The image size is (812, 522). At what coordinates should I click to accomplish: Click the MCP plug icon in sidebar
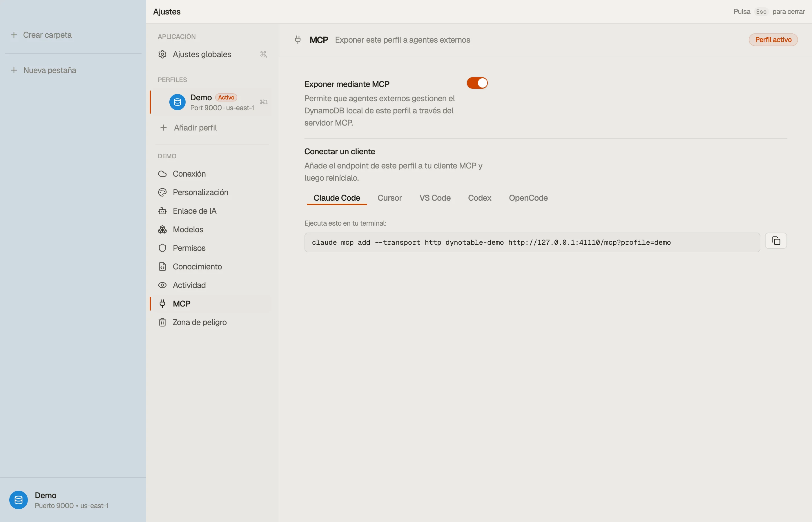(162, 304)
